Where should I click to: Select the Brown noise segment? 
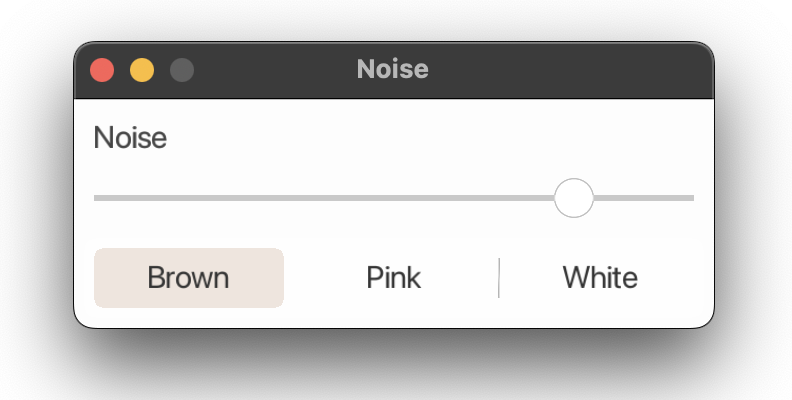pyautogui.click(x=189, y=278)
